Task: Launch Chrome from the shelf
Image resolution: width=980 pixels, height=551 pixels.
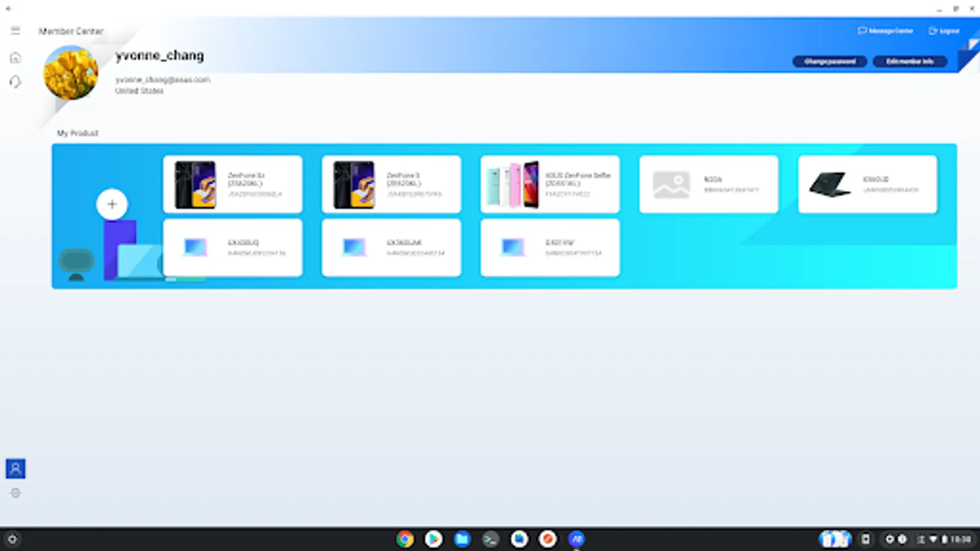Action: (405, 539)
